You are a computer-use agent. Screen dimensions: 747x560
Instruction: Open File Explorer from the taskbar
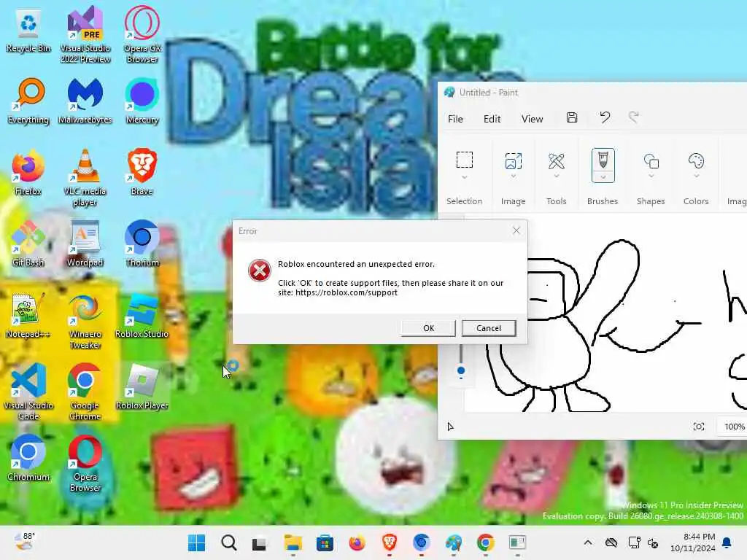pyautogui.click(x=293, y=543)
